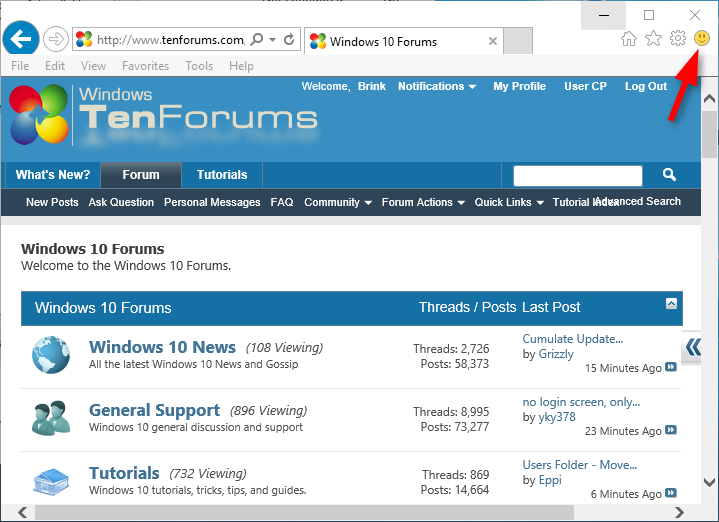Open the Help menu
Image resolution: width=719 pixels, height=522 pixels.
pos(241,66)
